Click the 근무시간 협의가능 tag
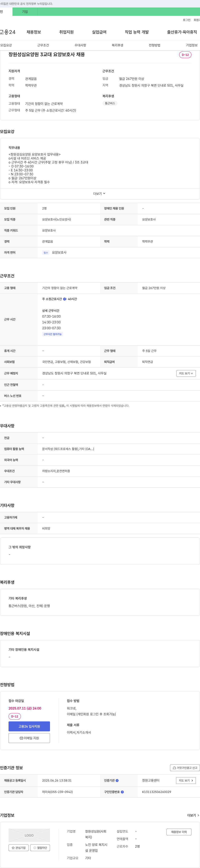 coord(53,334)
